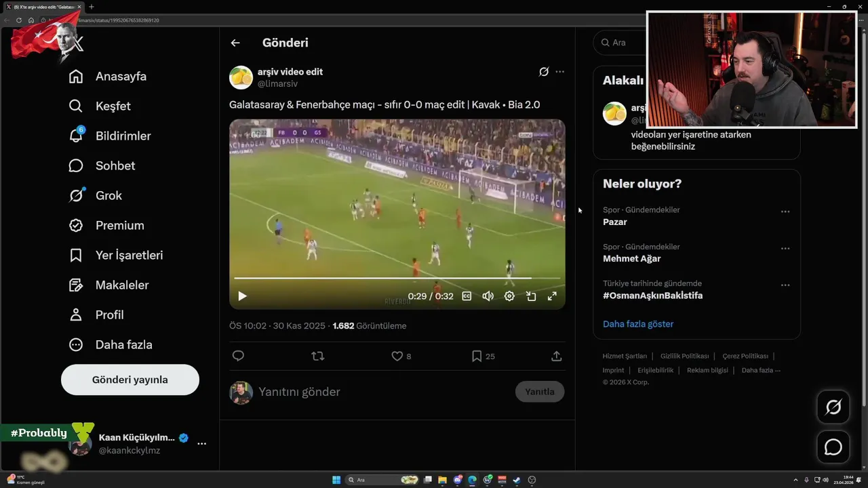The width and height of the screenshot is (868, 488).
Task: Open Premium page
Action: click(x=107, y=226)
